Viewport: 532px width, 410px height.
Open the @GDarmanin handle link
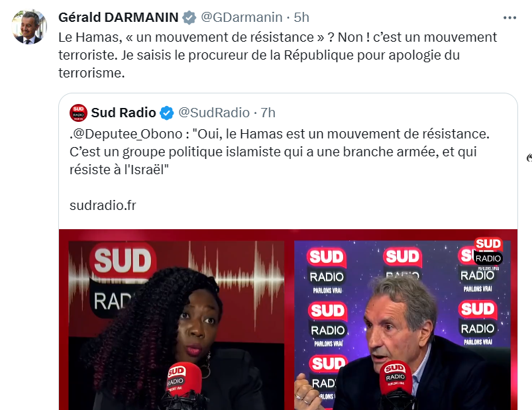[242, 17]
